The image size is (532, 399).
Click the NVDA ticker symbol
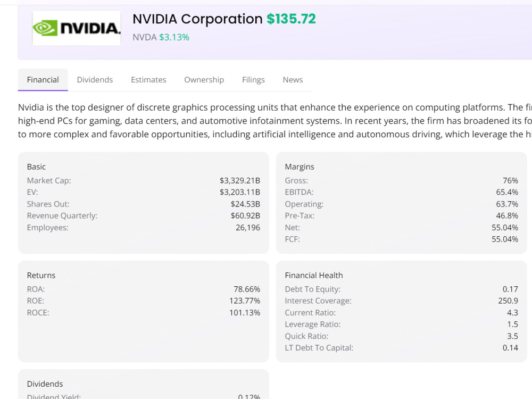[145, 37]
